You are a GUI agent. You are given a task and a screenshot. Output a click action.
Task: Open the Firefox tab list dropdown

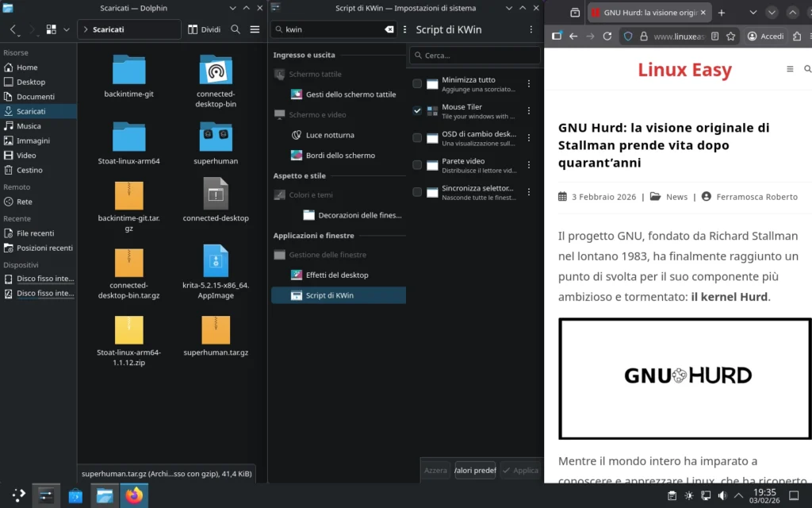click(x=754, y=12)
